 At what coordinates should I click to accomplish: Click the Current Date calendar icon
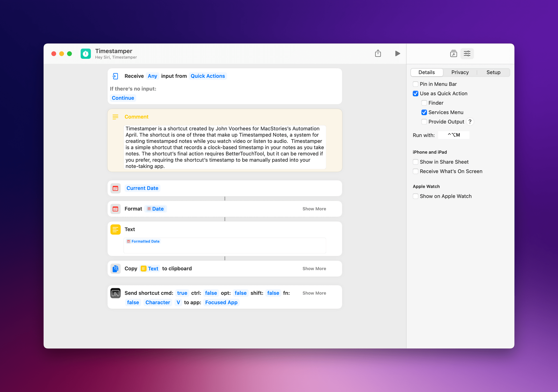tap(116, 188)
